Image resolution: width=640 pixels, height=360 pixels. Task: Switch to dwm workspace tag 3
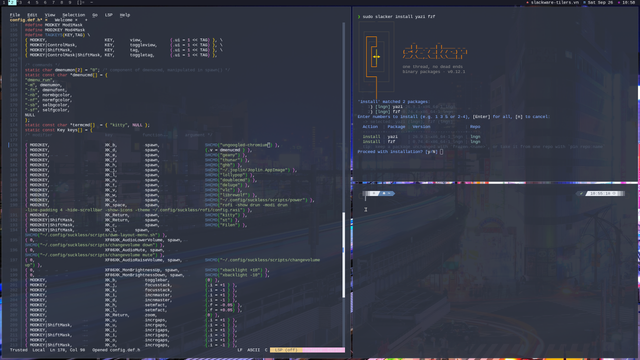point(20,2)
